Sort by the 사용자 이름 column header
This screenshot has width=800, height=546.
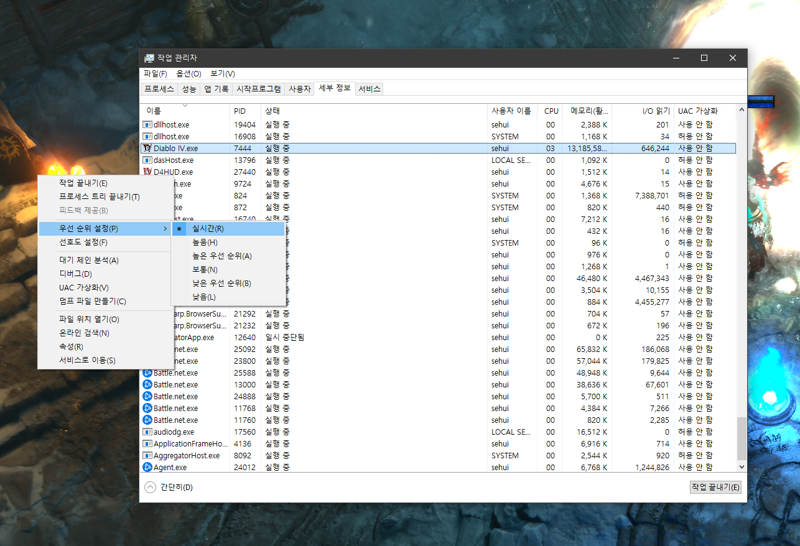(x=512, y=111)
